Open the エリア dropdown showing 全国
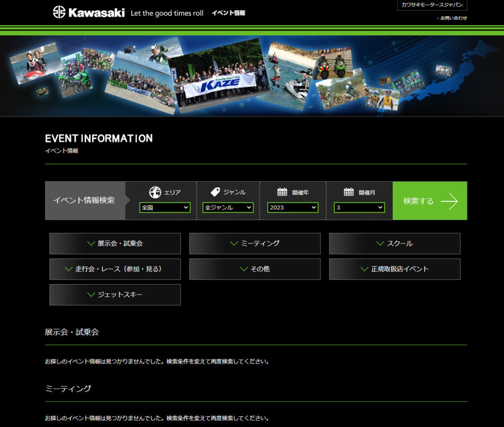The width and height of the screenshot is (504, 427). coord(165,208)
